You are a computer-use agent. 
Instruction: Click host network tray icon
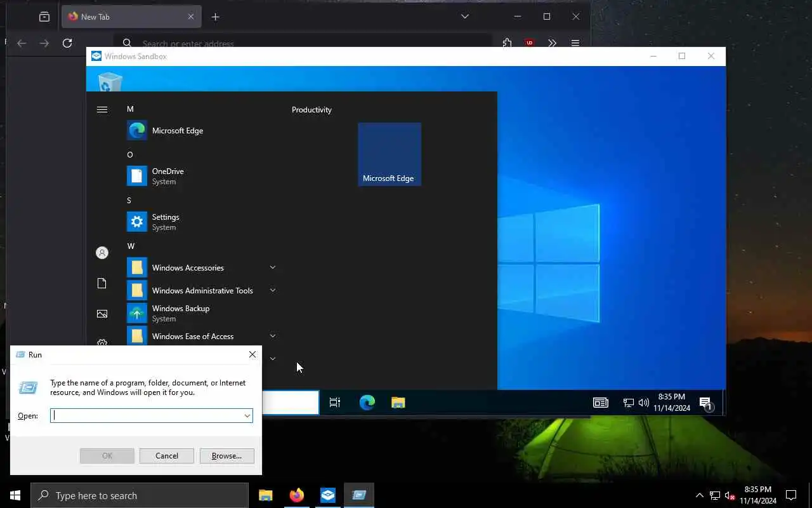click(715, 495)
